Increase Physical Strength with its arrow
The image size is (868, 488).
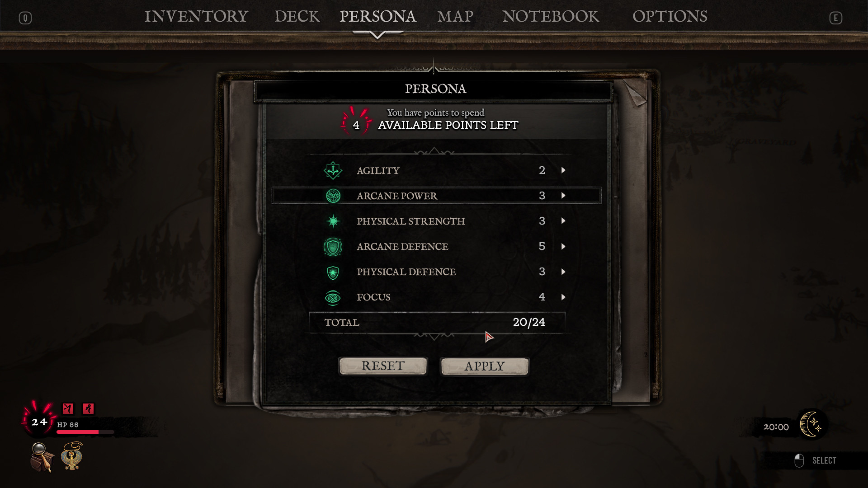click(x=563, y=221)
